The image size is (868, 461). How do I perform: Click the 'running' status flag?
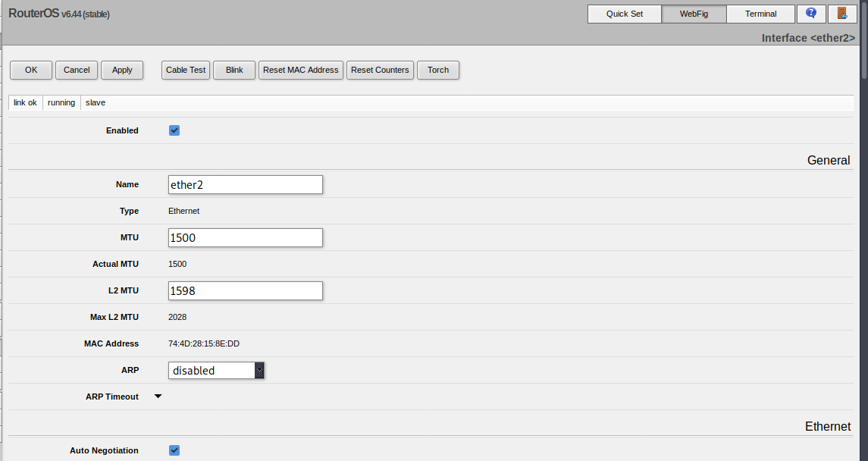[x=61, y=102]
